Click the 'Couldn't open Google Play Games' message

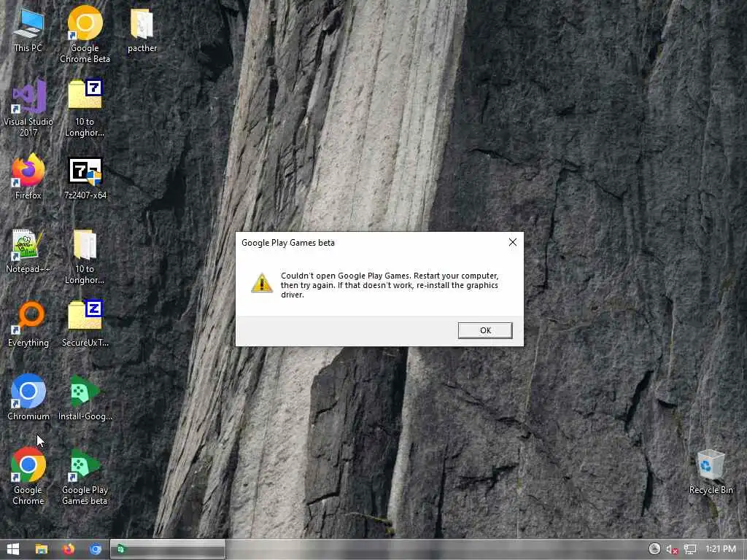[x=390, y=285]
